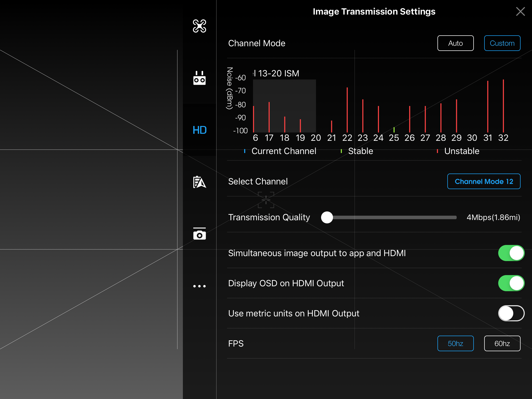Open remote controller settings icon

[x=199, y=78]
